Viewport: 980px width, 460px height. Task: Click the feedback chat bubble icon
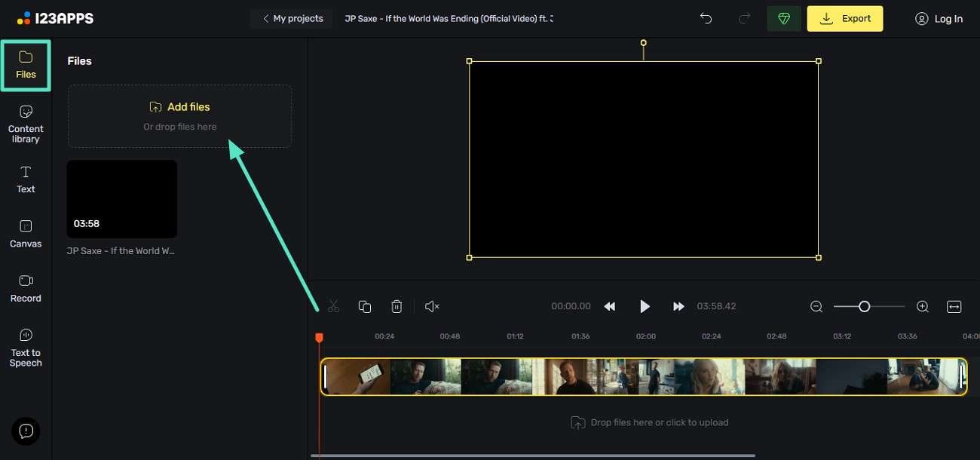tap(26, 431)
